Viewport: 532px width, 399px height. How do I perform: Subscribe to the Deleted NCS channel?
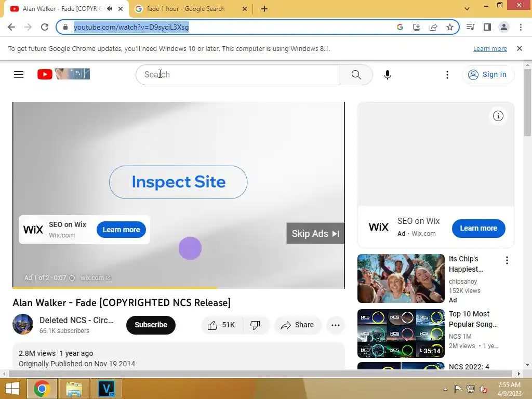pyautogui.click(x=151, y=325)
